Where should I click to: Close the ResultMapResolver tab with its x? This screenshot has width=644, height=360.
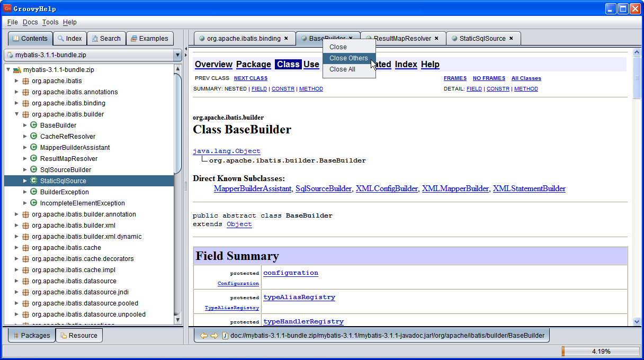tap(436, 38)
